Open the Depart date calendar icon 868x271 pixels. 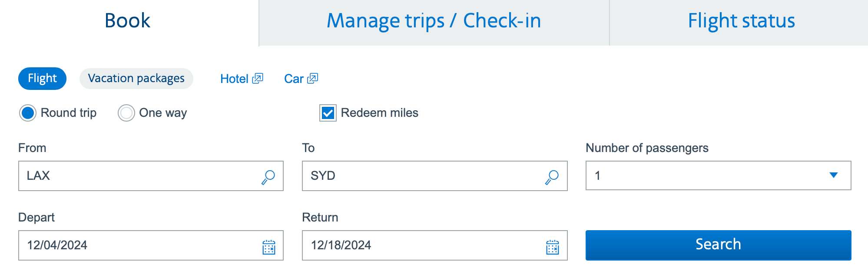[x=269, y=247]
